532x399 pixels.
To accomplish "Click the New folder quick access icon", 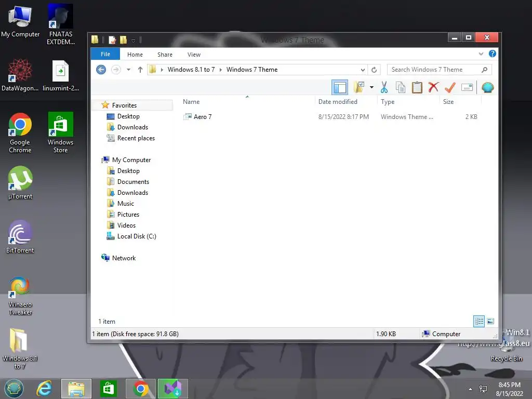I will [123, 40].
